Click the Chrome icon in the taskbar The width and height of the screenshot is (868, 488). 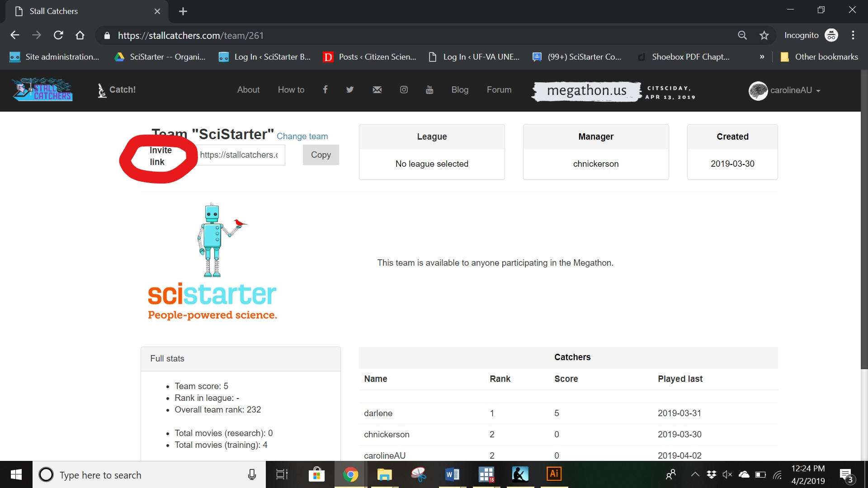350,474
